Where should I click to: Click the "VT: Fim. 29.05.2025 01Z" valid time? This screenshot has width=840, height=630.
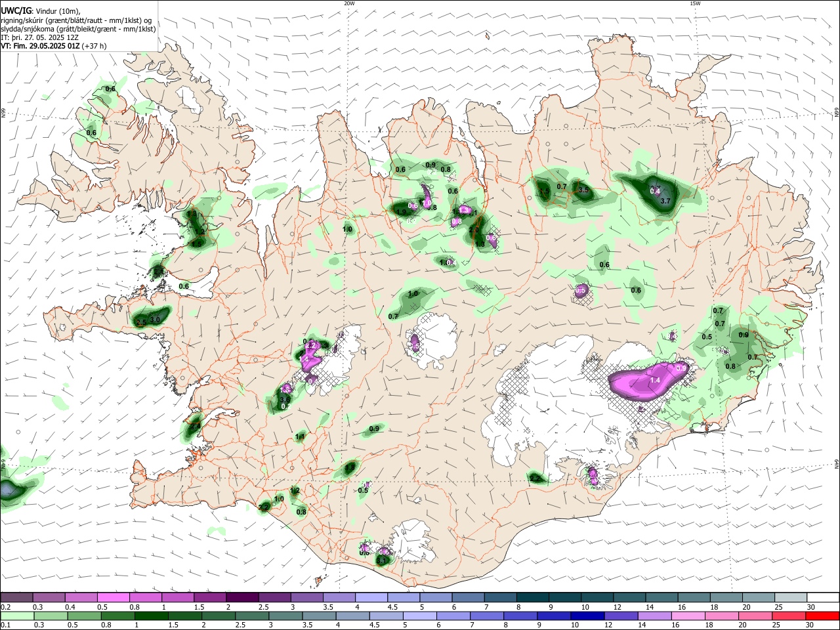point(40,46)
